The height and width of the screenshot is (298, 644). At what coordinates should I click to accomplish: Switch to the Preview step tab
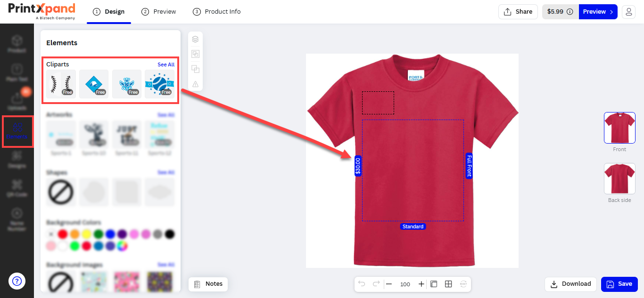[159, 12]
